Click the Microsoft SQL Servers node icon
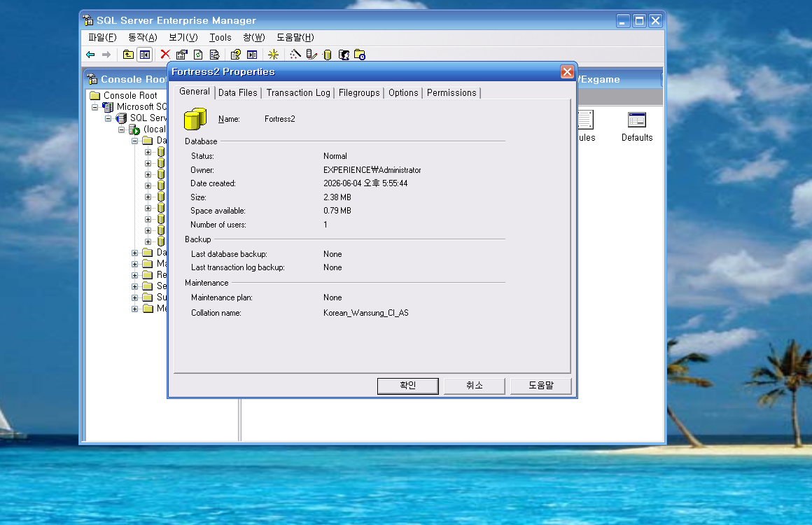 [x=108, y=106]
